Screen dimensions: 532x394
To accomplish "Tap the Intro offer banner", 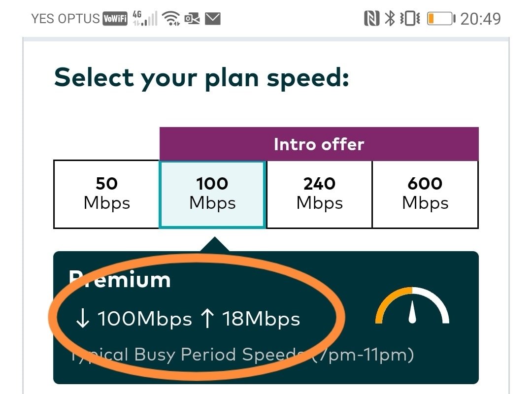I will [x=319, y=144].
